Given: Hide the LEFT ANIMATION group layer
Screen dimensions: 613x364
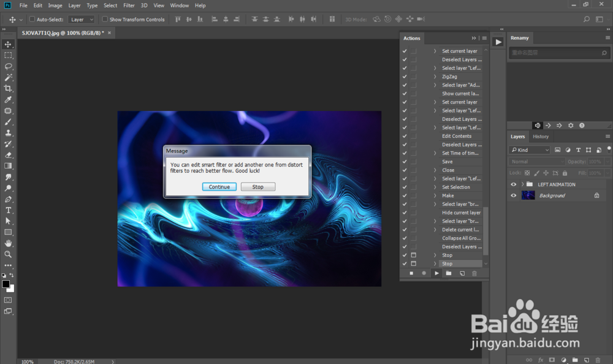Looking at the screenshot, I should (x=513, y=184).
